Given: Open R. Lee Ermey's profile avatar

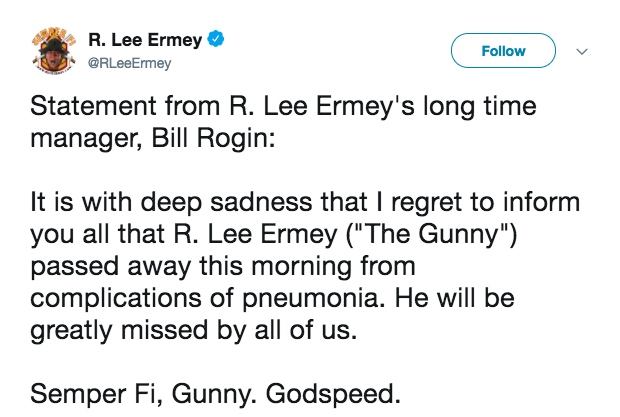Looking at the screenshot, I should coord(49,53).
